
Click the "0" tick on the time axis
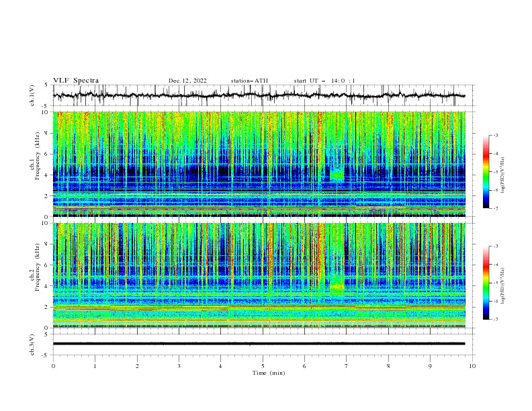[x=53, y=366]
